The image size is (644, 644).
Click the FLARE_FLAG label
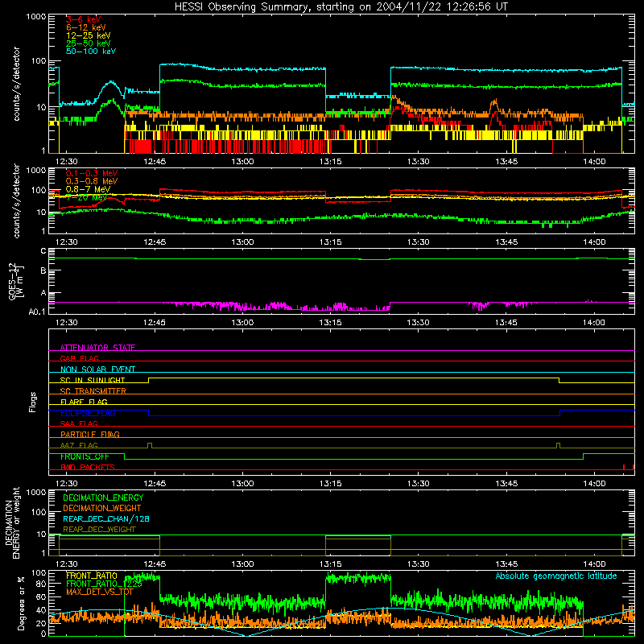click(x=84, y=402)
